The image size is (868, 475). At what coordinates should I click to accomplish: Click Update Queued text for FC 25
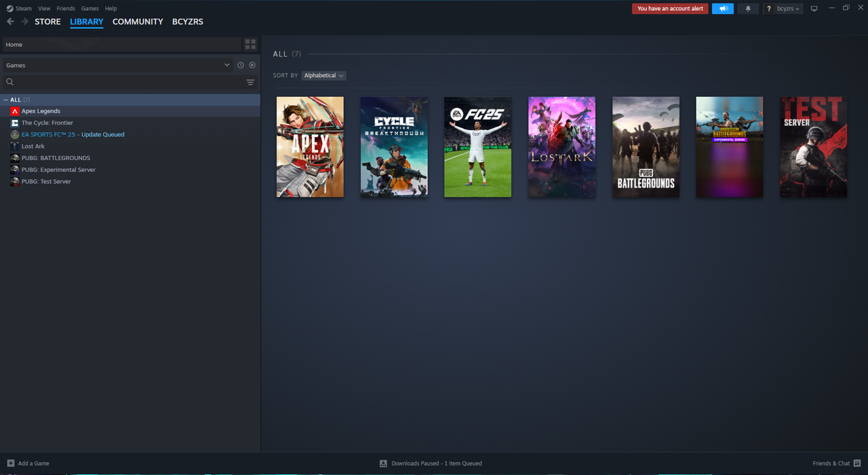[x=103, y=135]
